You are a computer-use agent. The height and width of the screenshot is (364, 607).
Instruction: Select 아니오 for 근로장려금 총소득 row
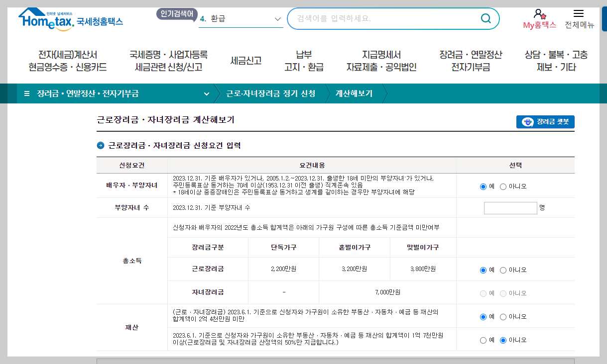(503, 270)
